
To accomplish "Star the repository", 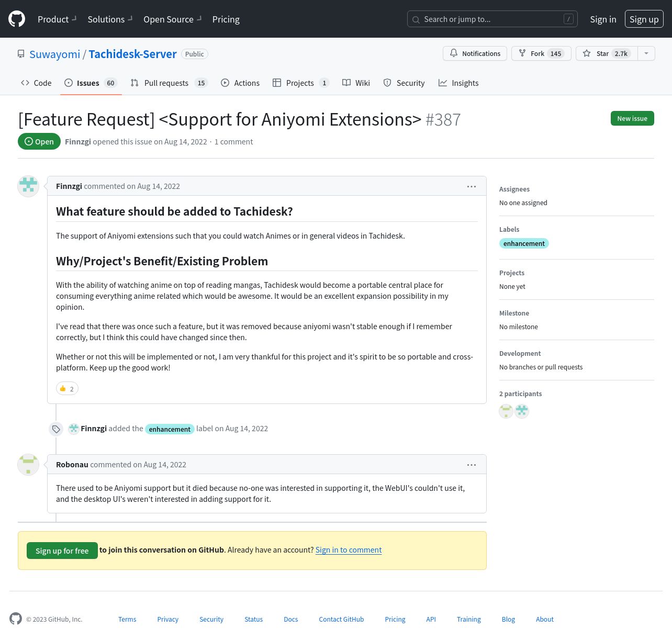I will coord(607,53).
